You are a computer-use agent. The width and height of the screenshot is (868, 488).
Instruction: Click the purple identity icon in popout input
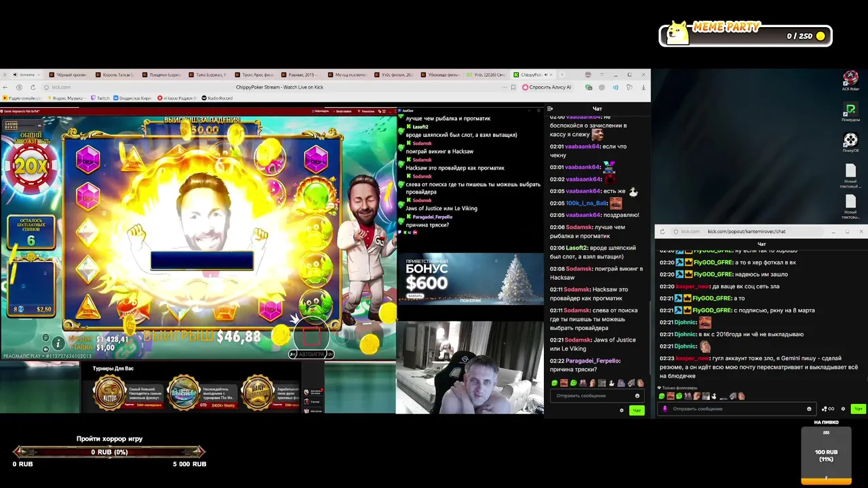click(665, 409)
